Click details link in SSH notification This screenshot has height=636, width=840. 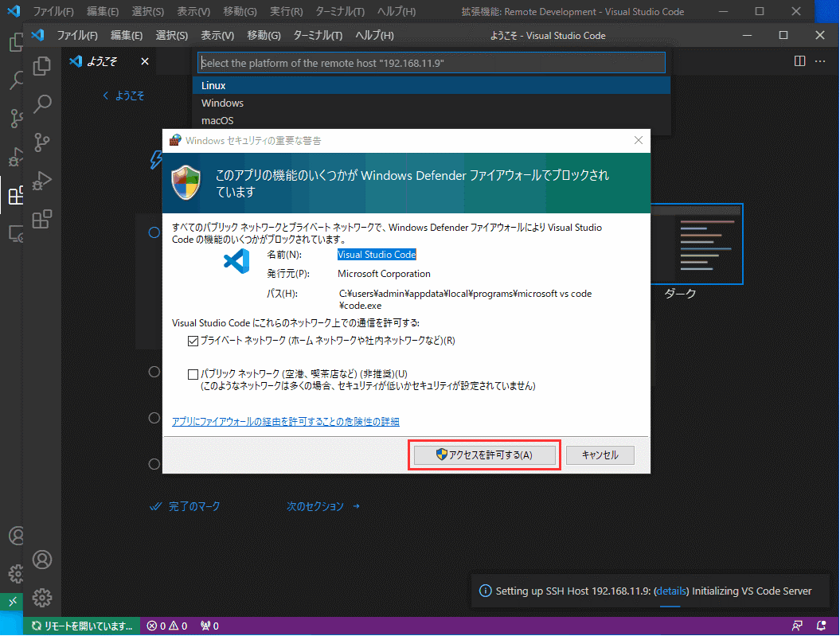click(670, 591)
